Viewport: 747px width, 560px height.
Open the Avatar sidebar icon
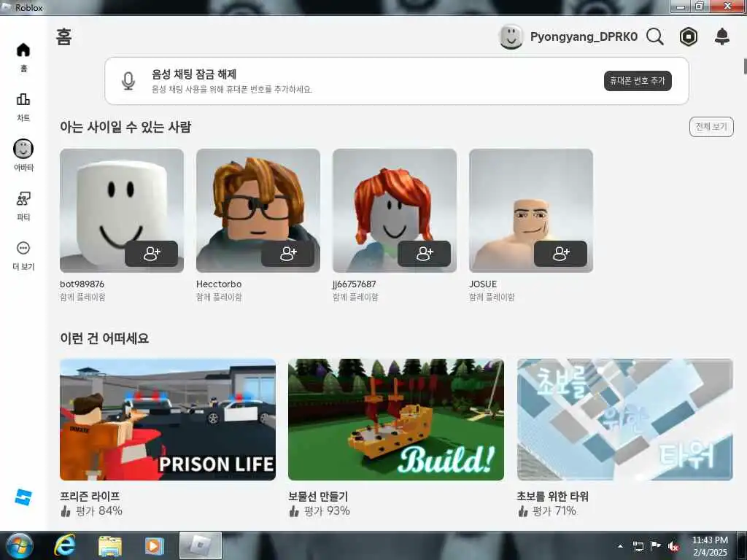click(x=23, y=149)
